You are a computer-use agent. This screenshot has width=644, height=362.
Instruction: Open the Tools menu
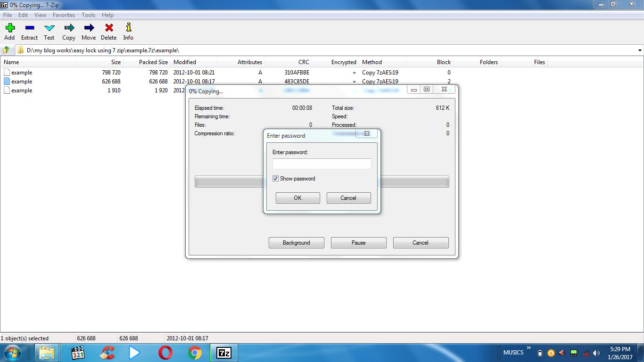pyautogui.click(x=88, y=15)
